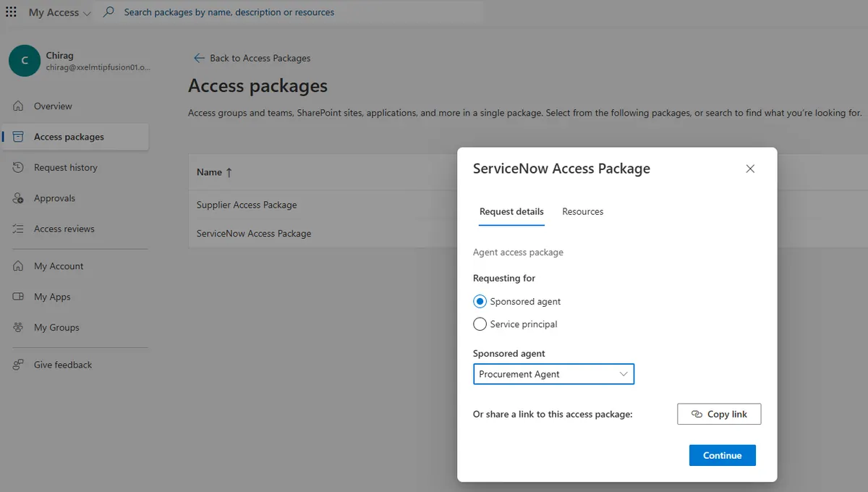Open the Sponsored agent combo box
The width and height of the screenshot is (868, 492).
553,374
